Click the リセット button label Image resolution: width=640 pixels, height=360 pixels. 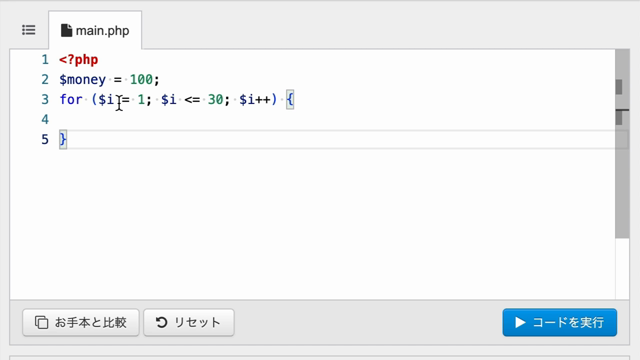pyautogui.click(x=197, y=322)
